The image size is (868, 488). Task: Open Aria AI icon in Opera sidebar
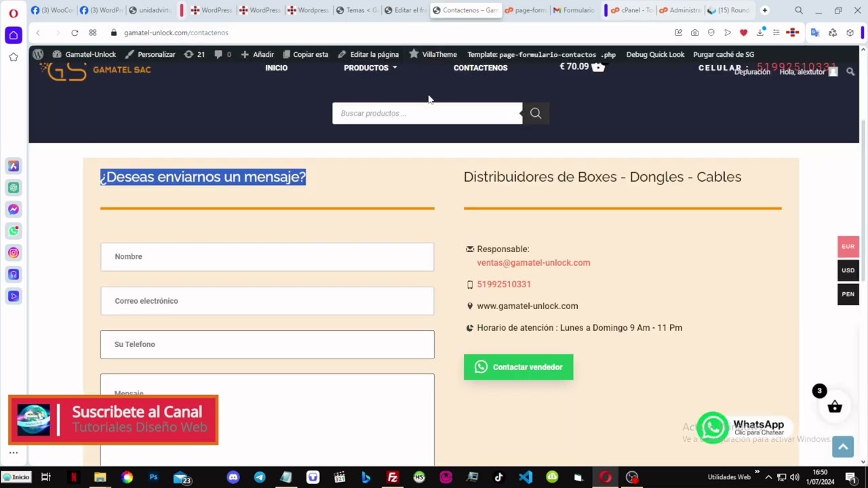(x=14, y=166)
